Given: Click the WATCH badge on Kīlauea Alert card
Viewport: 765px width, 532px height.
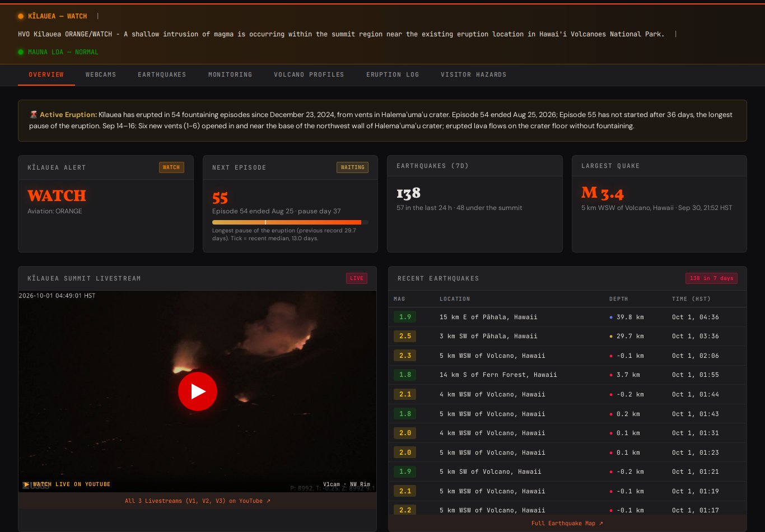Looking at the screenshot, I should 171,167.
